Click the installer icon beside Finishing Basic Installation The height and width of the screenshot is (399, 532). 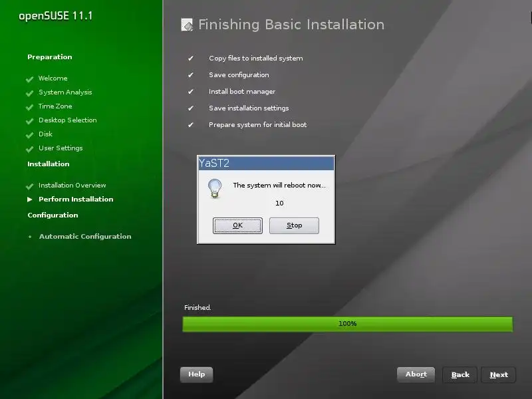coord(187,25)
